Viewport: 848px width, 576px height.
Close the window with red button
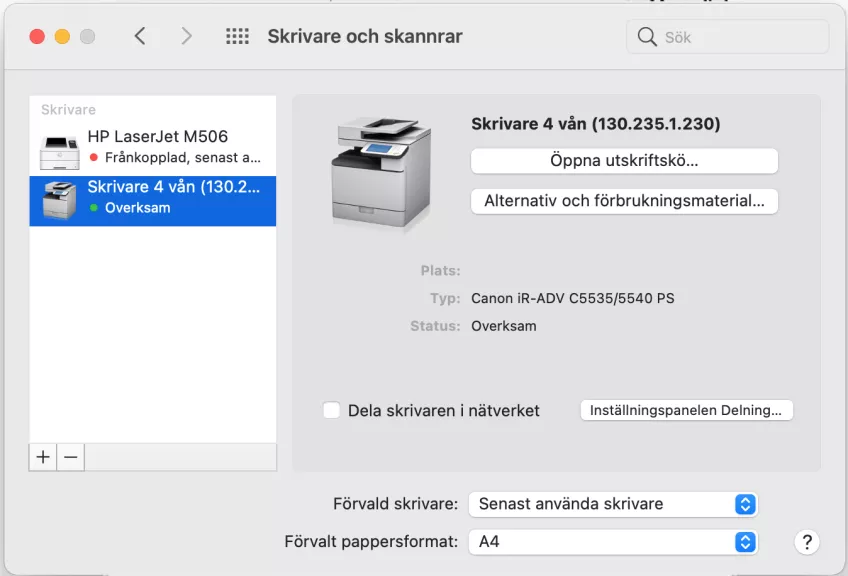pos(37,37)
